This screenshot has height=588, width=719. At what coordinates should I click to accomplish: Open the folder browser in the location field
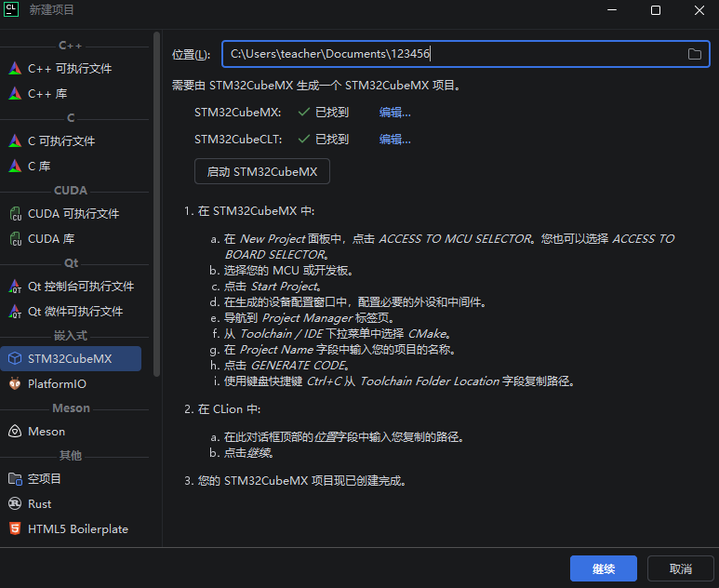694,54
